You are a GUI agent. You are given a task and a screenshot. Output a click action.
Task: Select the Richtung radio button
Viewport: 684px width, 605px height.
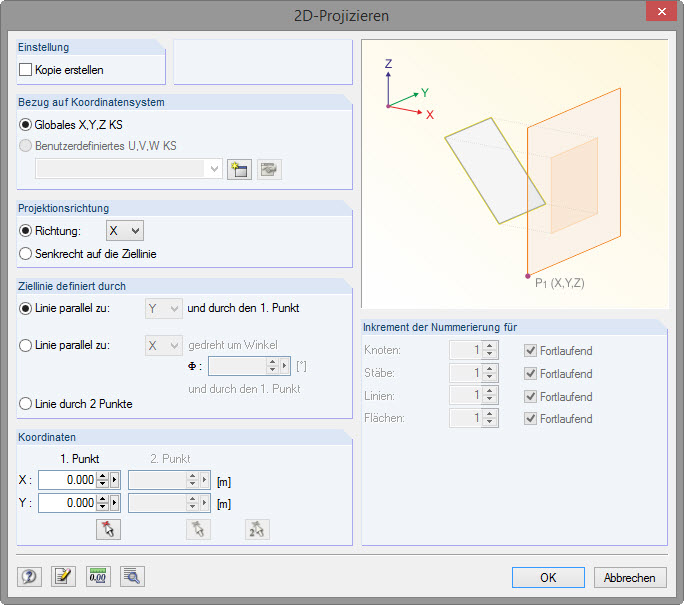25,230
